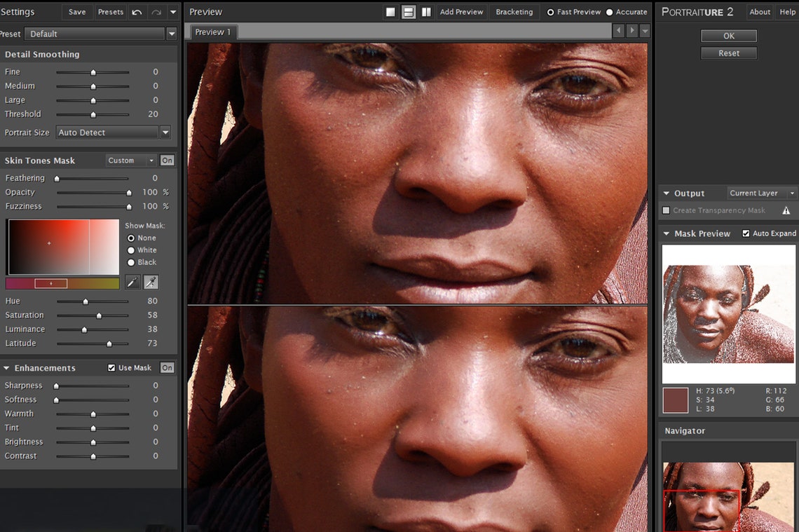Confirm with the OK button
The width and height of the screenshot is (799, 532).
tap(729, 36)
